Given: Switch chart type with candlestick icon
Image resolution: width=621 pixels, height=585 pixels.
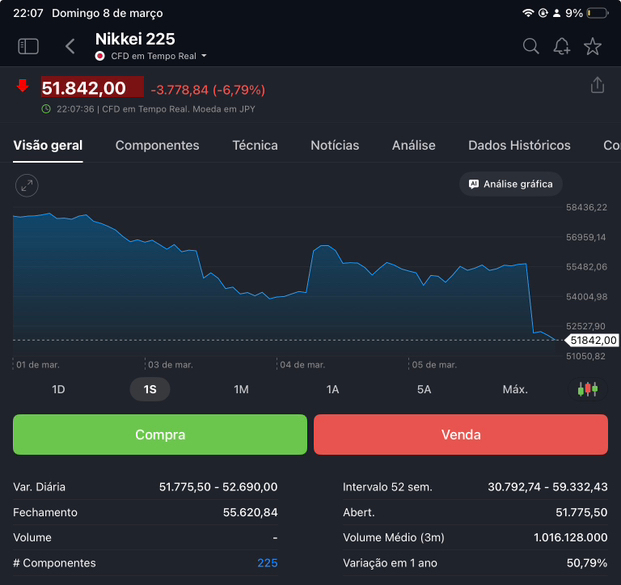Looking at the screenshot, I should tap(588, 389).
